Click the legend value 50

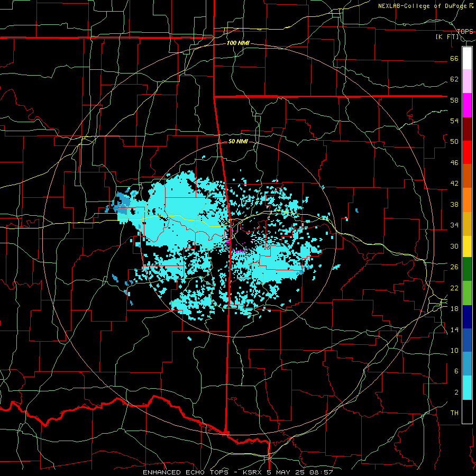pyautogui.click(x=454, y=142)
